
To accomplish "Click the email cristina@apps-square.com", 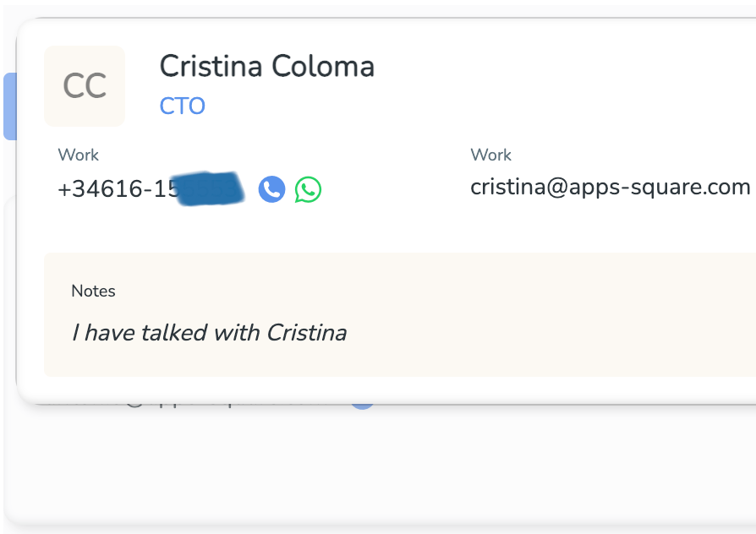I will [611, 187].
